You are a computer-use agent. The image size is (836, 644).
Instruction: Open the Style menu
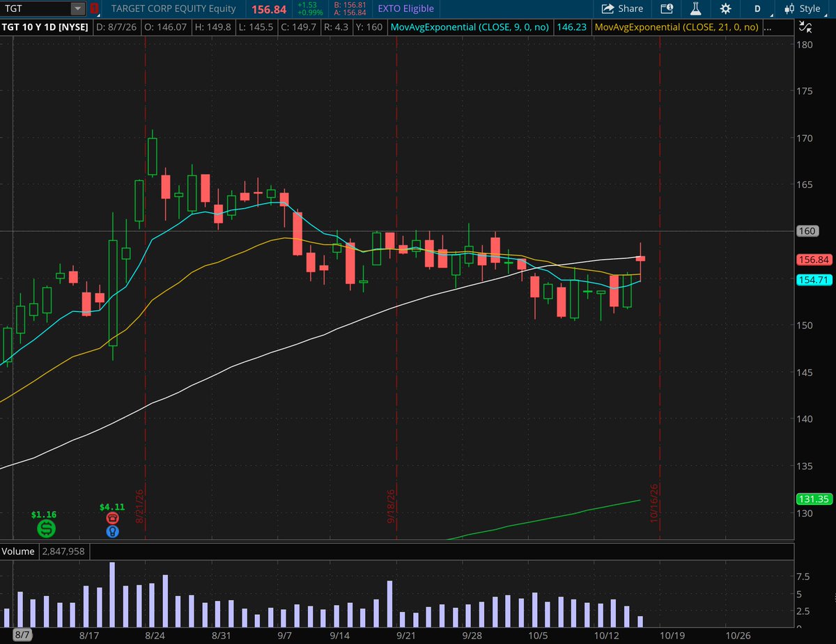point(802,9)
